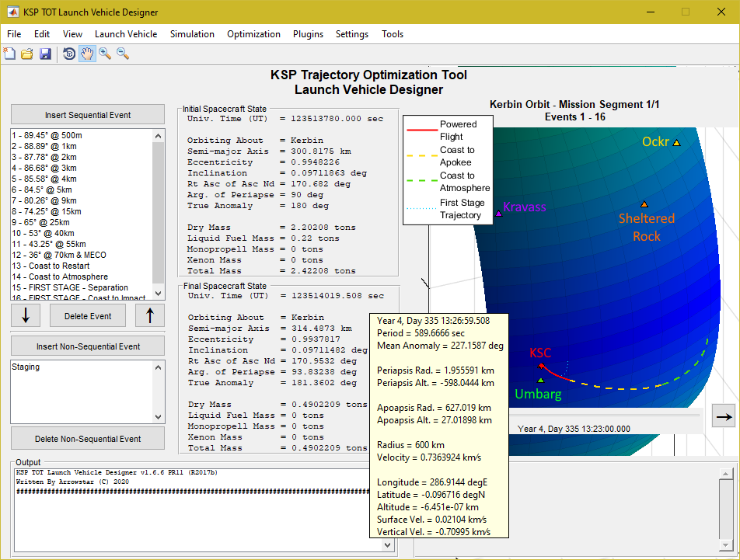Click the app icon in title bar
The height and width of the screenshot is (560, 740).
(12, 12)
